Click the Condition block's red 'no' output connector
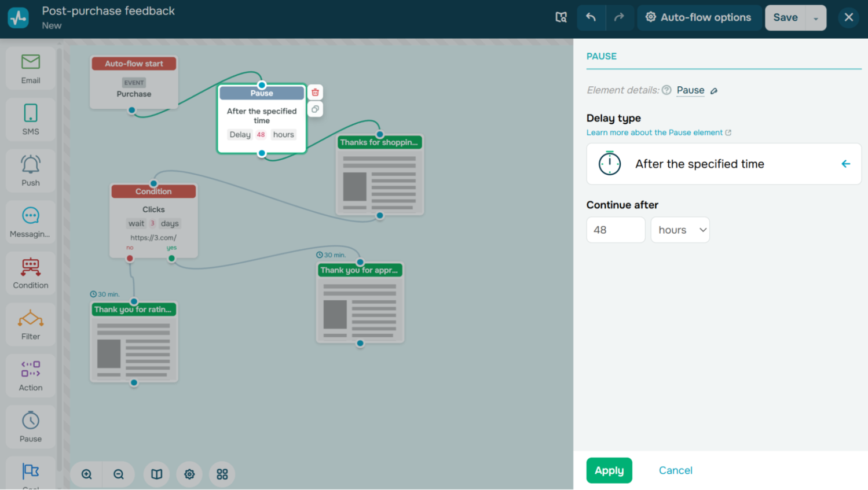Screen dimensions: 868x490 click(x=130, y=259)
